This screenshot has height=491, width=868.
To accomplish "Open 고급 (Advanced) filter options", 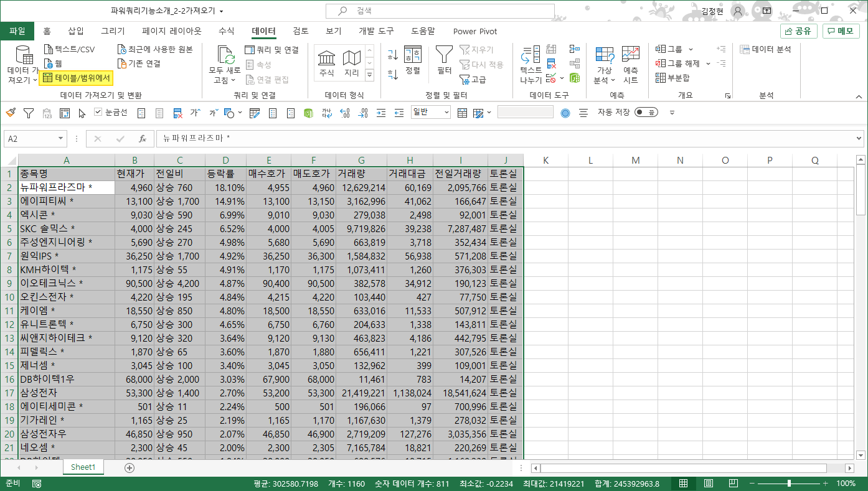I will (473, 80).
